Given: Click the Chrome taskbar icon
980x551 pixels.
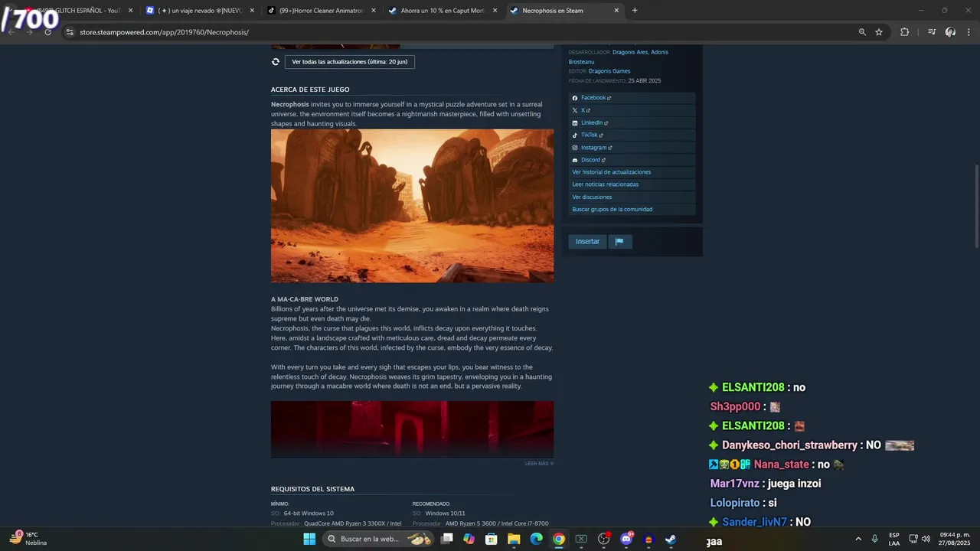Looking at the screenshot, I should click(x=559, y=539).
